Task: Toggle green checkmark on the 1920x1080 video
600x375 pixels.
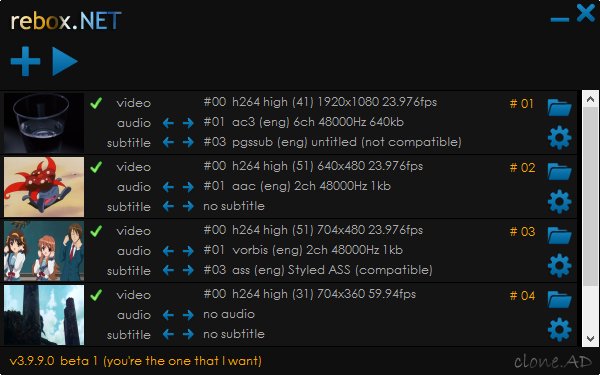Action: pyautogui.click(x=96, y=103)
